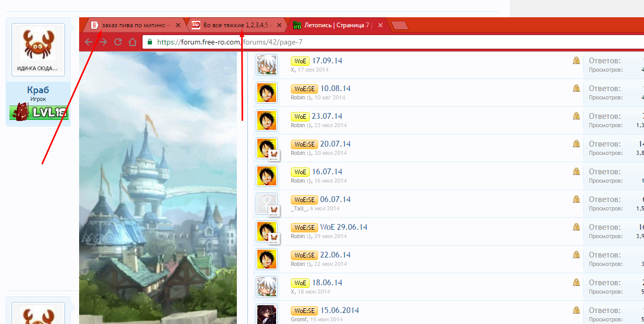
Task: Close the 'заказ пива по митино' tab
Action: [179, 25]
